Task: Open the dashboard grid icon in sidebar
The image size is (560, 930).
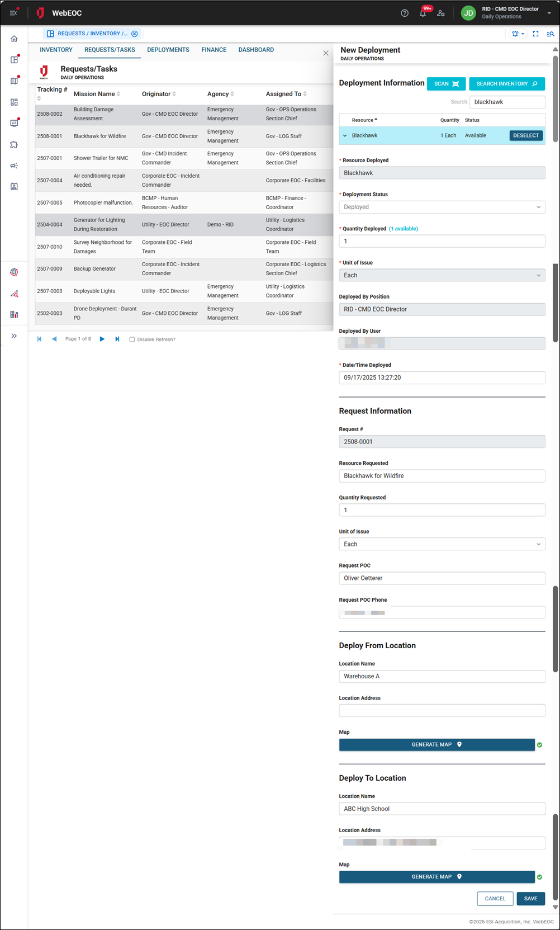Action: point(14,102)
